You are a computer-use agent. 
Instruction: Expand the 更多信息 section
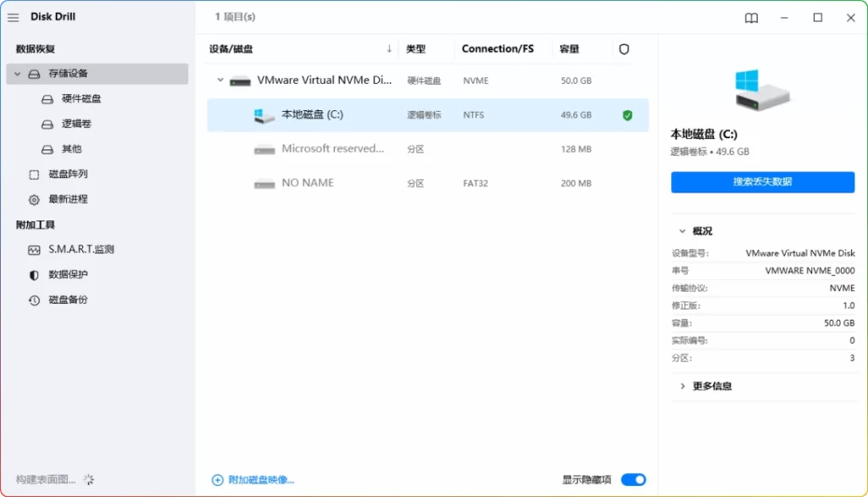pos(682,386)
